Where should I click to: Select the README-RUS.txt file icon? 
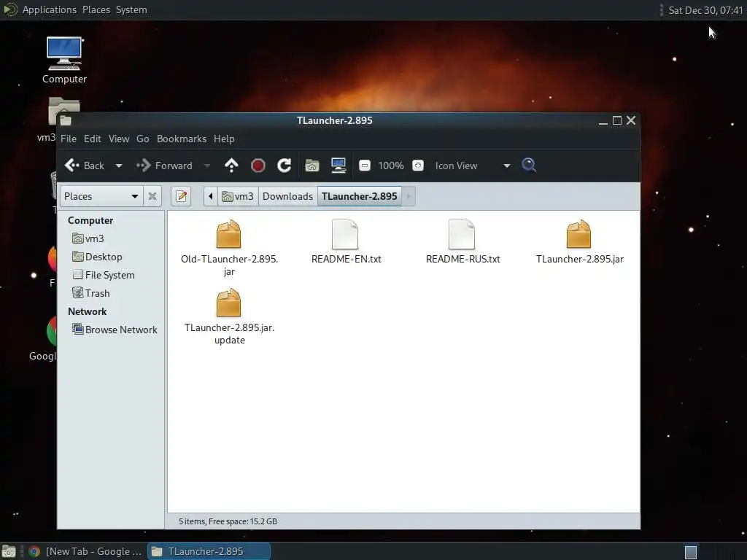click(x=462, y=234)
